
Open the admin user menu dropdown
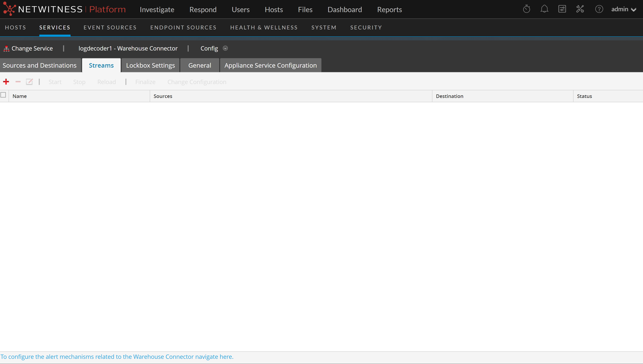point(624,9)
